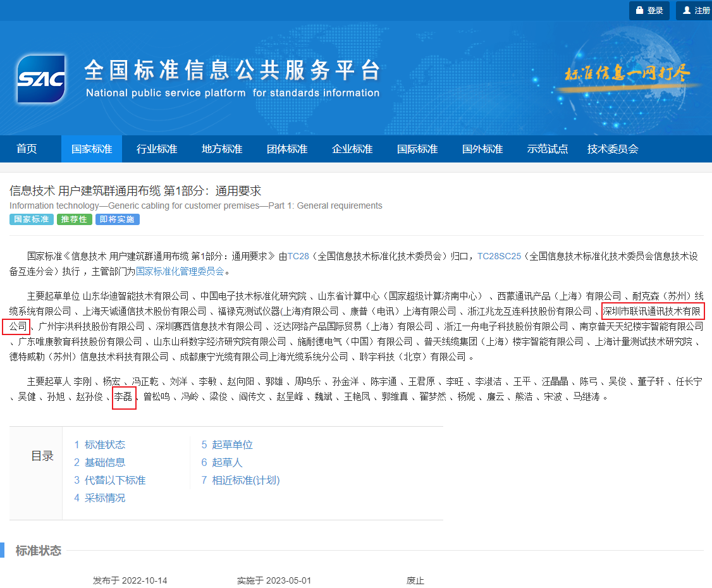Image resolution: width=712 pixels, height=588 pixels.
Task: Click the 国家标准 cyan tag badge
Action: click(32, 219)
